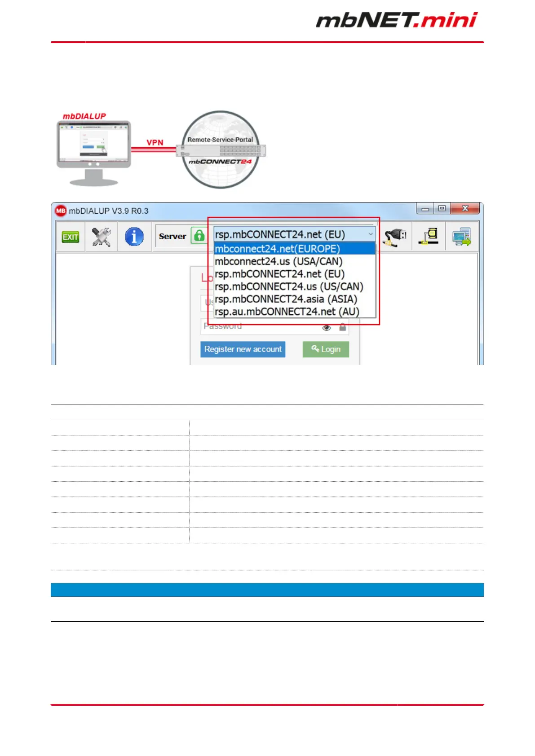Click Register new account button

(x=243, y=349)
